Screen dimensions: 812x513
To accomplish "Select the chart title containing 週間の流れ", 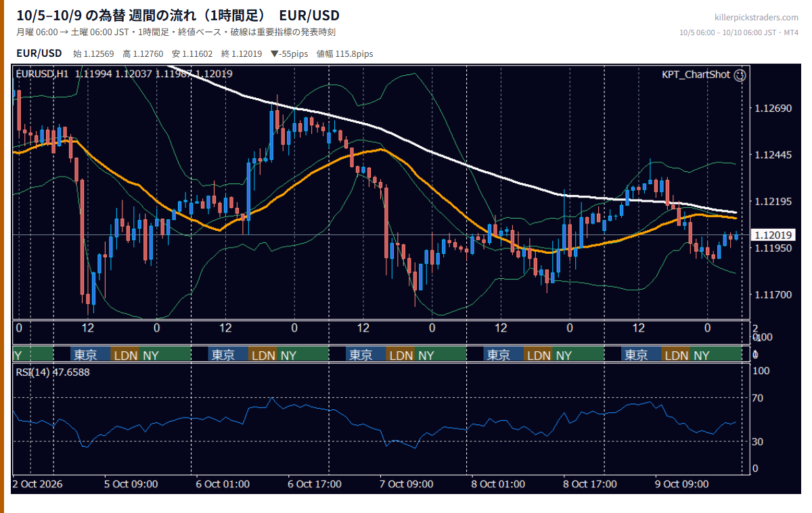I will tap(178, 16).
